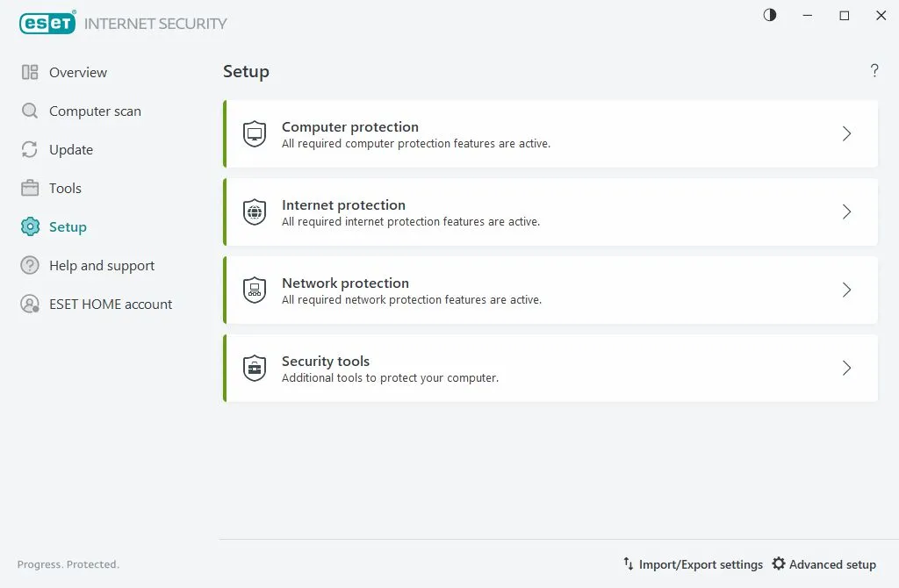Viewport: 899px width, 588px height.
Task: Click the Network protection shield icon
Action: [x=255, y=290]
